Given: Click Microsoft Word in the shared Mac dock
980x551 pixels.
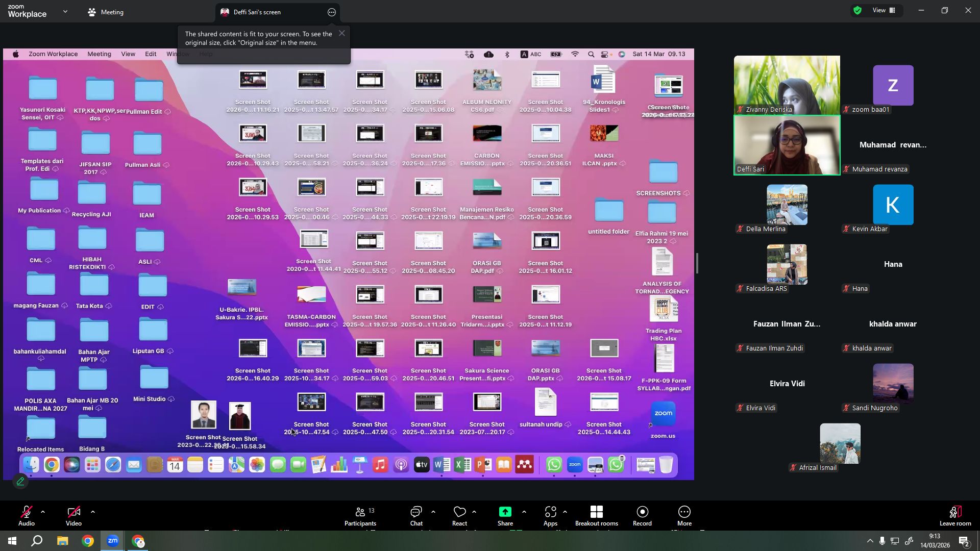Looking at the screenshot, I should [442, 465].
